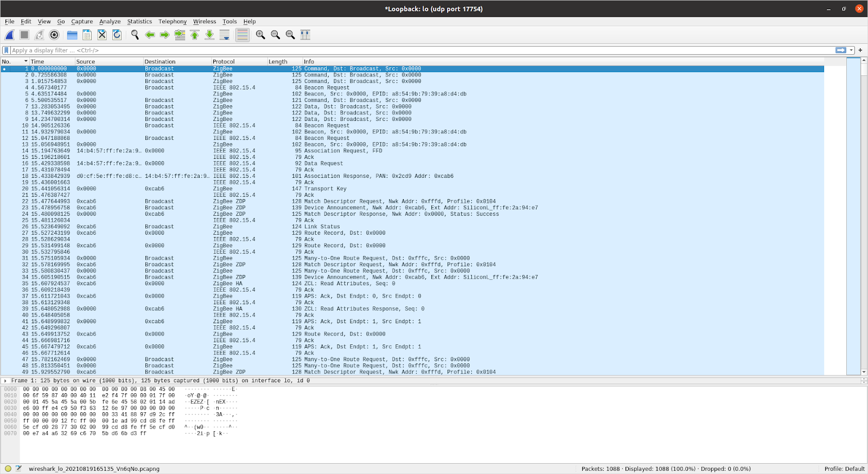Jump to the last packet

(209, 35)
